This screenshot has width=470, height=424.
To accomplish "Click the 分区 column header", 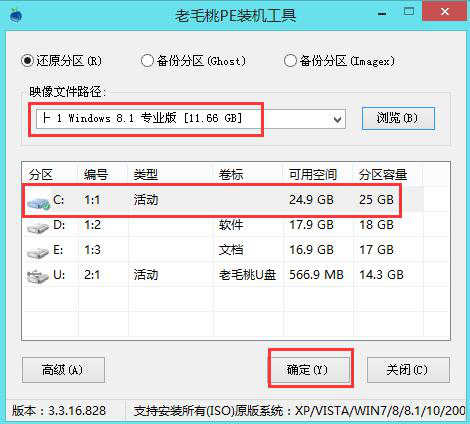I will tap(41, 175).
